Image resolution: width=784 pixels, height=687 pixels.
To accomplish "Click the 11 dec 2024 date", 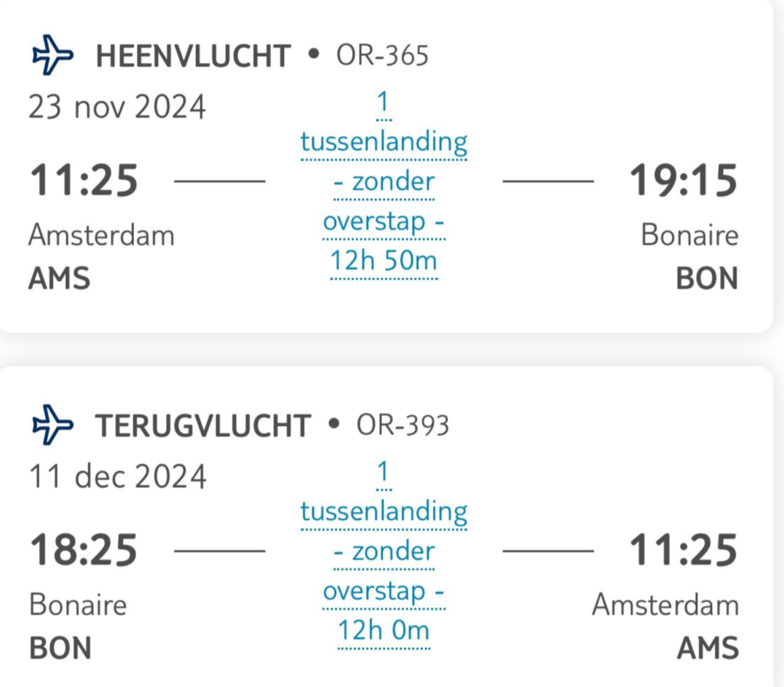I will pos(118,476).
